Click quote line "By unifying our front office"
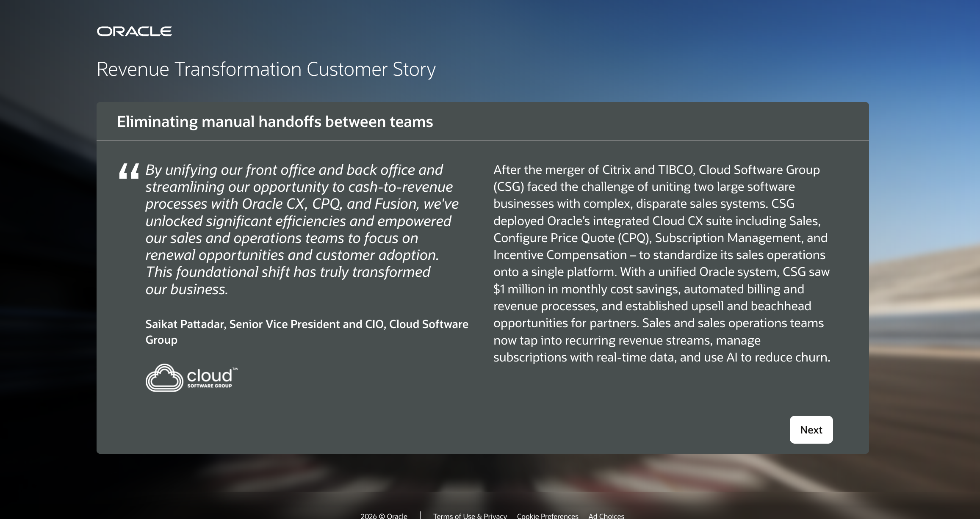 point(294,170)
